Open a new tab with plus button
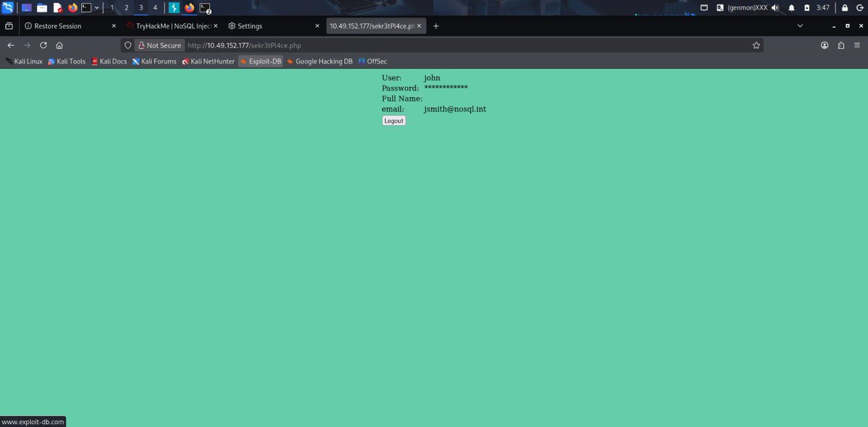The height and width of the screenshot is (427, 868). point(436,26)
